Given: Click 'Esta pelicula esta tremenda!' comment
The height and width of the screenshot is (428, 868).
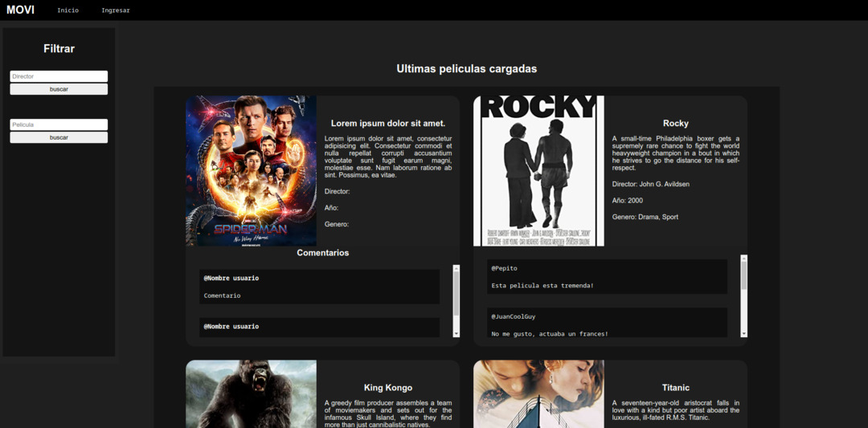Looking at the screenshot, I should (x=542, y=286).
